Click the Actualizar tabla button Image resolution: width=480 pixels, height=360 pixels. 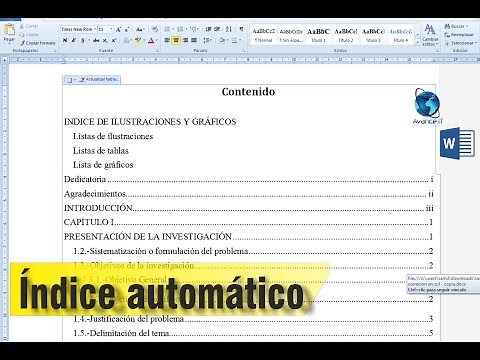(99, 80)
